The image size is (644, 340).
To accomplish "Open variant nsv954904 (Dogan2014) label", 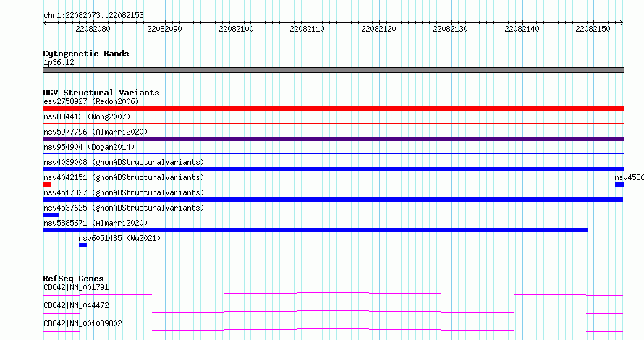I will pos(89,147).
